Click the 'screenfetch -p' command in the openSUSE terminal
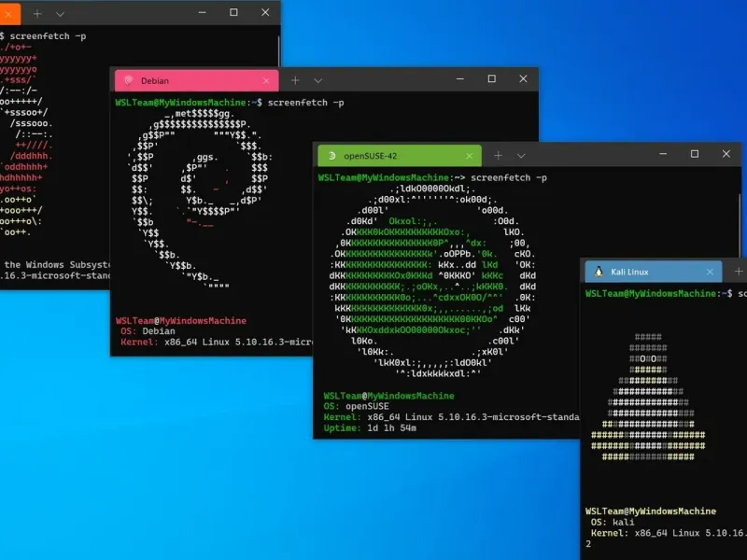747x560 pixels. coord(509,177)
